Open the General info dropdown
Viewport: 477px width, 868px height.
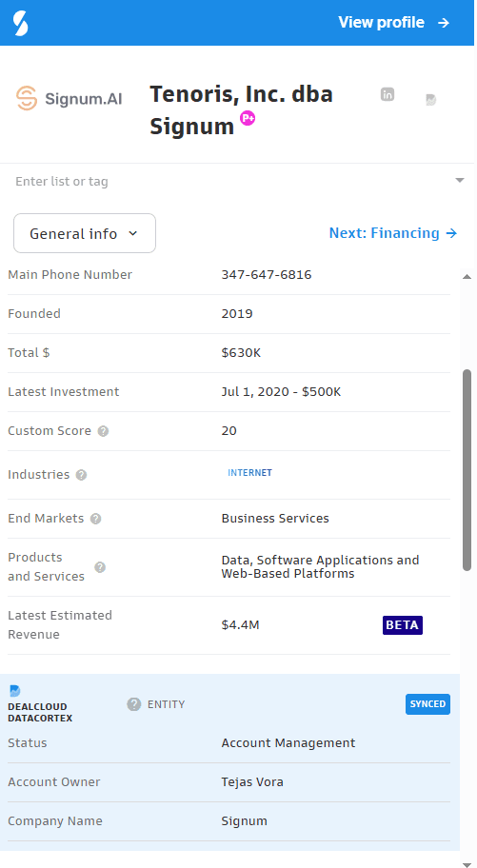(x=85, y=233)
